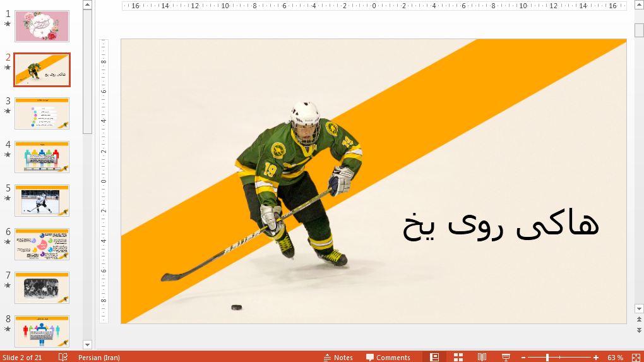Click the fit slide to window icon
This screenshot has width=644, height=362.
(x=635, y=357)
